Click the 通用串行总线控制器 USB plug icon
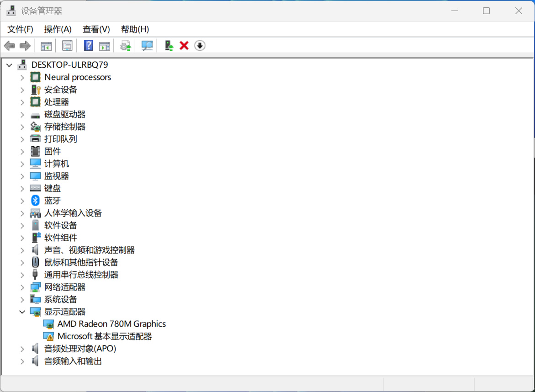The image size is (535, 392). pos(35,274)
